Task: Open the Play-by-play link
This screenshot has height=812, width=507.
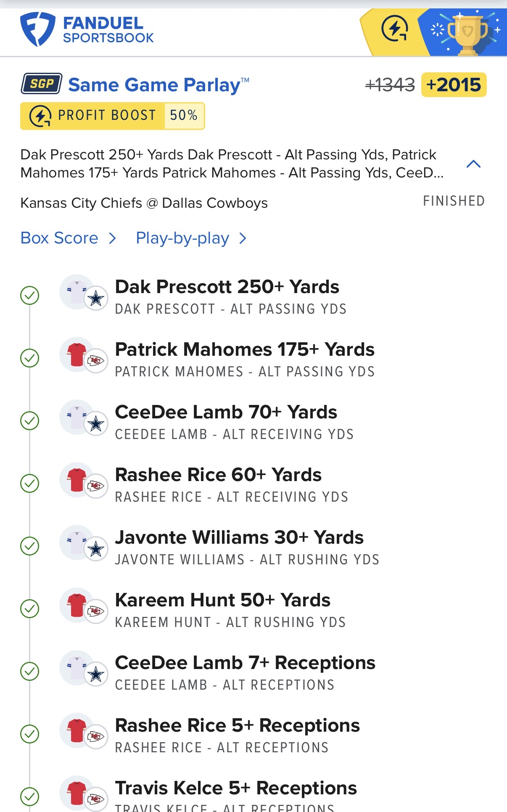Action: click(182, 238)
